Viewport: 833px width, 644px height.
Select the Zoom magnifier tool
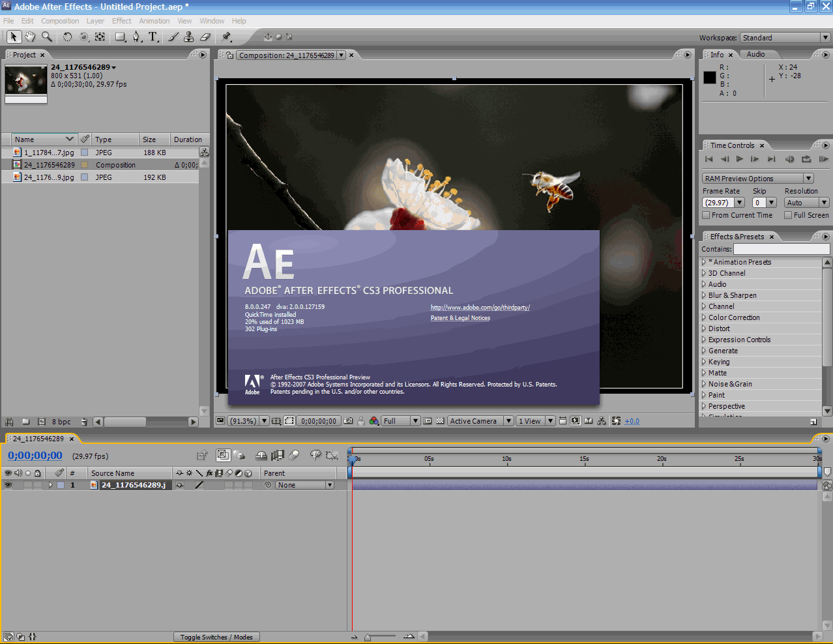pos(47,37)
